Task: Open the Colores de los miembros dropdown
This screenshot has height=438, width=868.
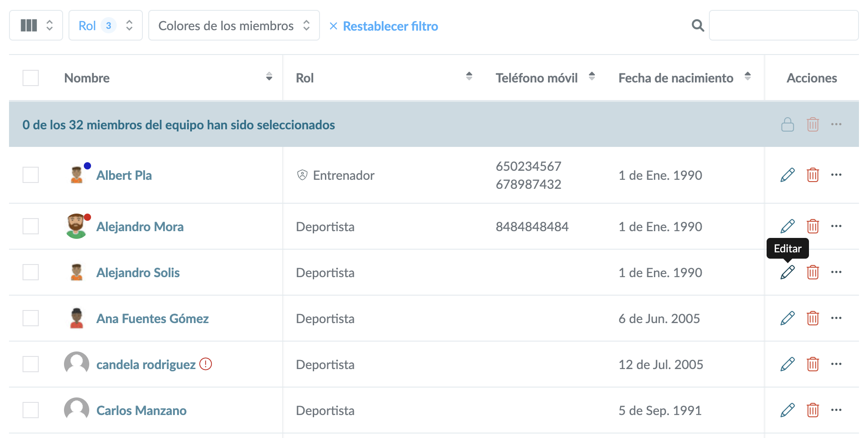Action: 234,26
